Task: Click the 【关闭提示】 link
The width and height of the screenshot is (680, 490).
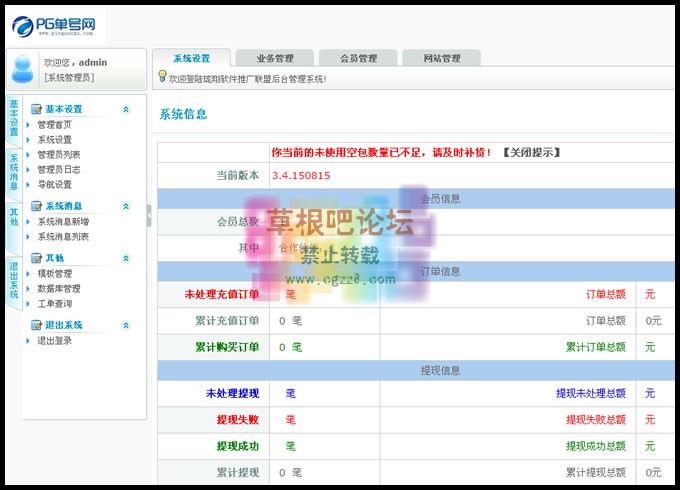Action: click(x=531, y=153)
